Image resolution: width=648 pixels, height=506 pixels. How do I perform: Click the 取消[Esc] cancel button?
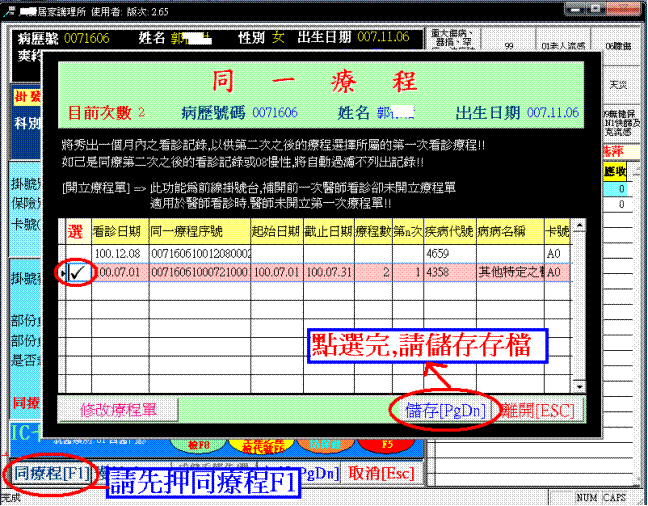382,472
